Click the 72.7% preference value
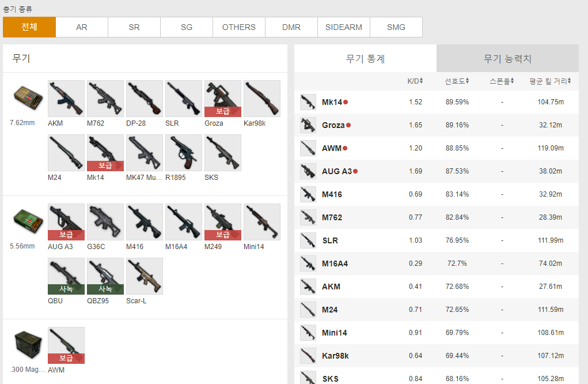 pos(457,263)
